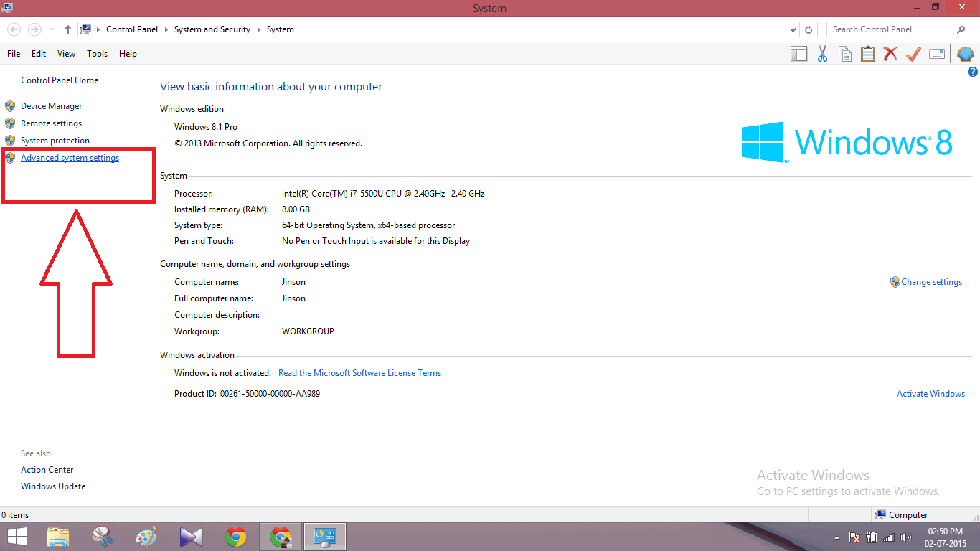Expand the address bar history dropdown
This screenshot has height=551, width=980.
[793, 29]
